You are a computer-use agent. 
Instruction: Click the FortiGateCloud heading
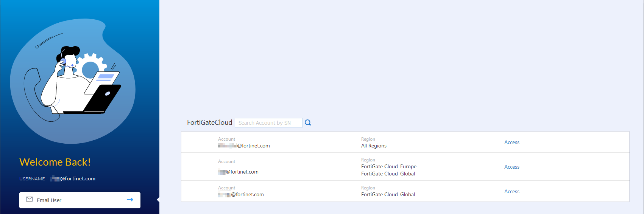click(x=210, y=123)
